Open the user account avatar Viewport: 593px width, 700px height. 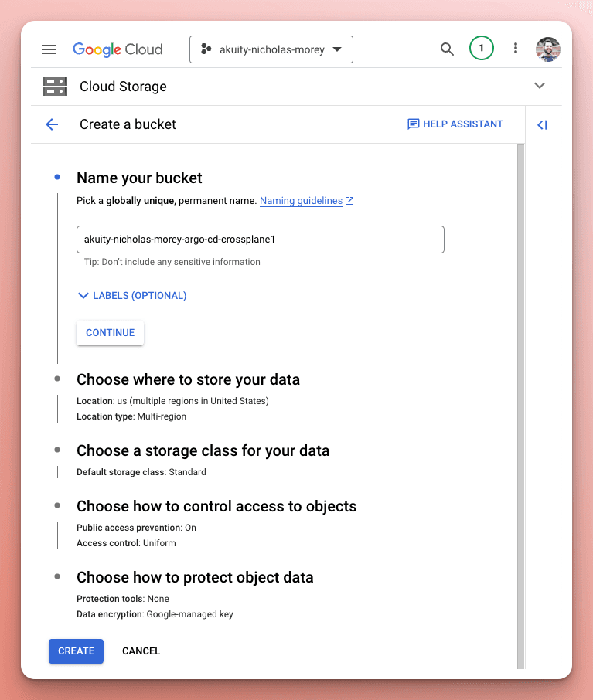click(548, 49)
